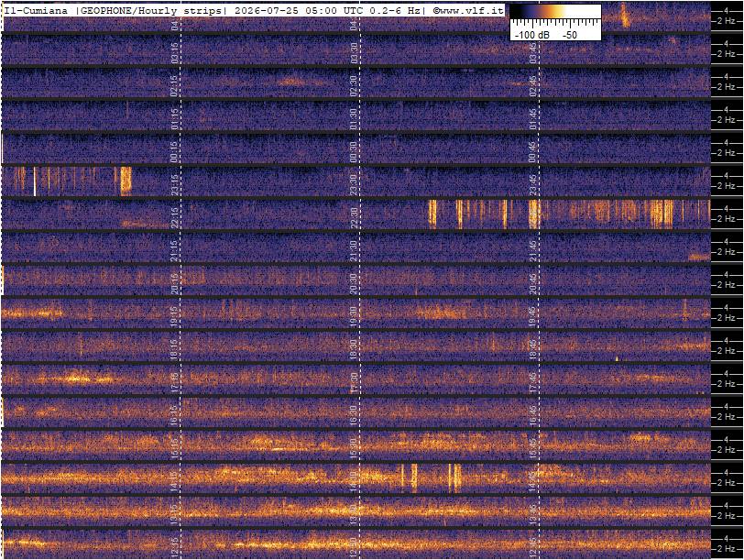Click the 19:30 time marker
This screenshot has height=560, width=744.
[353, 316]
